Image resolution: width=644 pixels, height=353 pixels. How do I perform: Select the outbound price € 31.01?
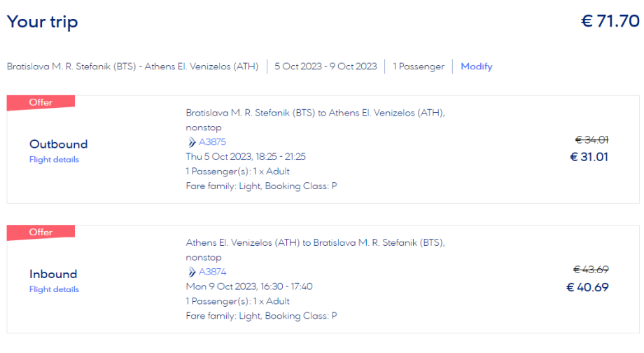(589, 157)
